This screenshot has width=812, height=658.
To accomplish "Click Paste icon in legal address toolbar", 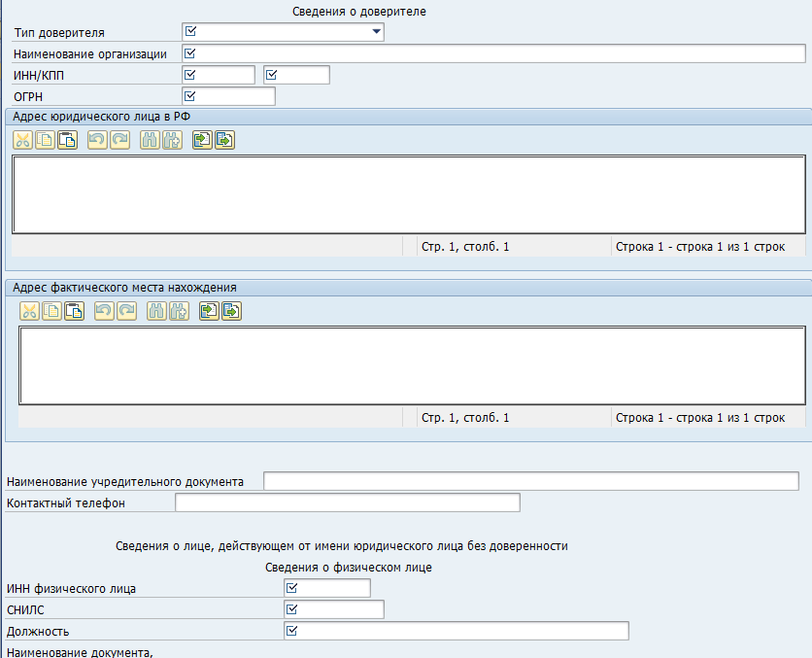I will pyautogui.click(x=67, y=140).
